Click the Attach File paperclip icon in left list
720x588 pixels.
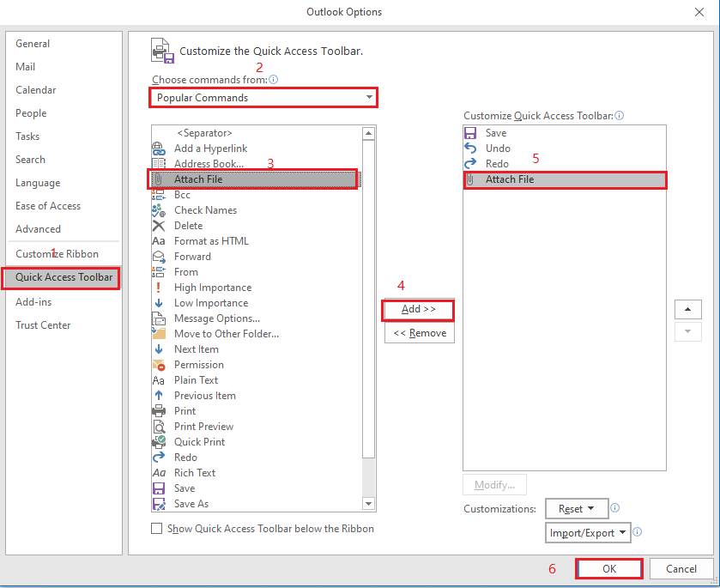tap(159, 179)
